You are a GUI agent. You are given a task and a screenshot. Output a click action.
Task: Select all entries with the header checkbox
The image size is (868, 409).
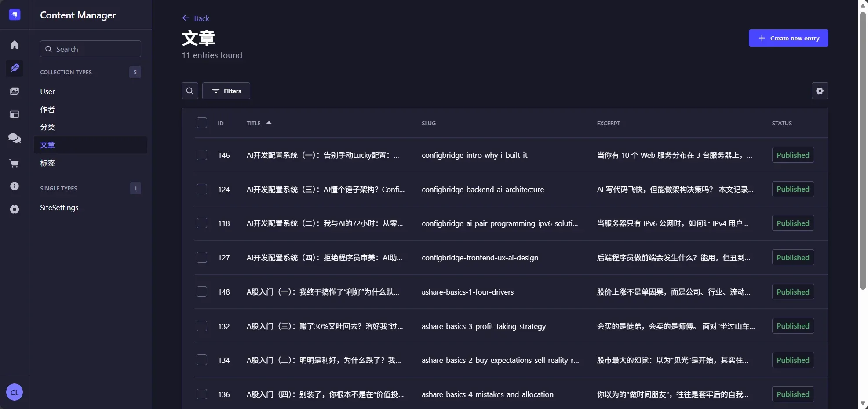click(201, 123)
